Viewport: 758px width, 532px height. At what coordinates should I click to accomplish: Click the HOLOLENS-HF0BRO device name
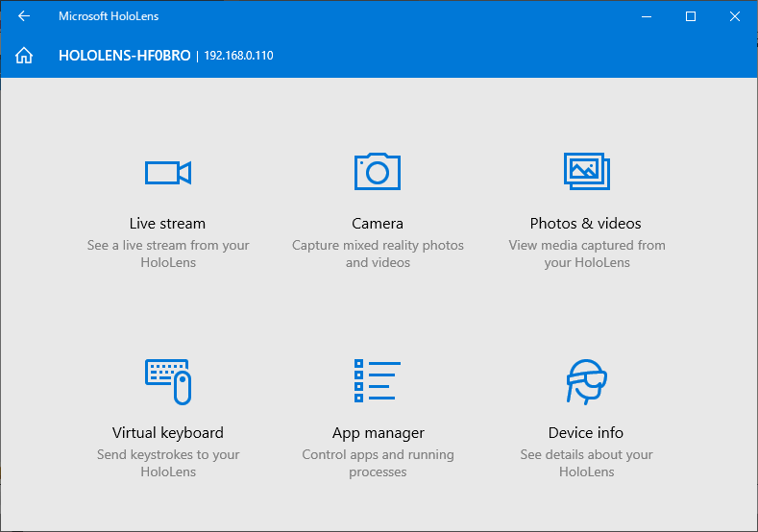pyautogui.click(x=124, y=56)
